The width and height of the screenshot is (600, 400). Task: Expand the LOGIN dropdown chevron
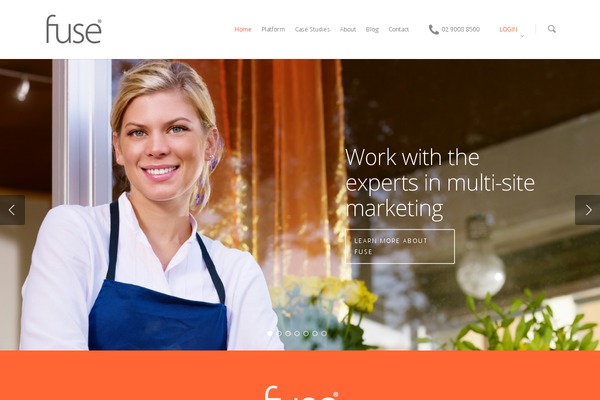522,36
